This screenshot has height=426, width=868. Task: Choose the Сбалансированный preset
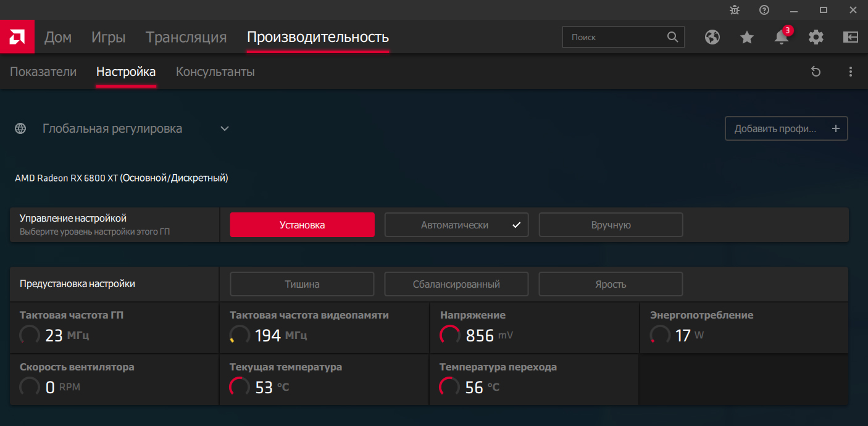(x=457, y=284)
